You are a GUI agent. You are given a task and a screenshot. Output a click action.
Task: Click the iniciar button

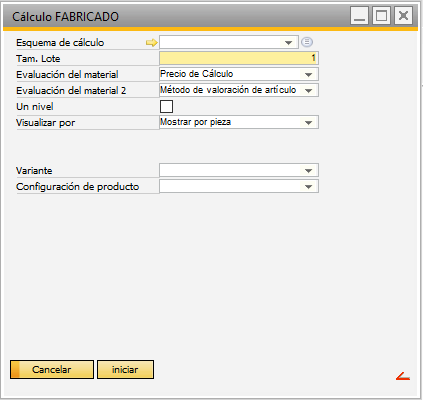click(125, 369)
